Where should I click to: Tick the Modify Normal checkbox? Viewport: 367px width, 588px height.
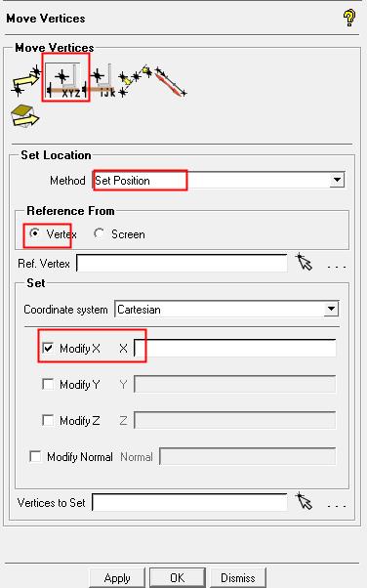click(x=35, y=456)
